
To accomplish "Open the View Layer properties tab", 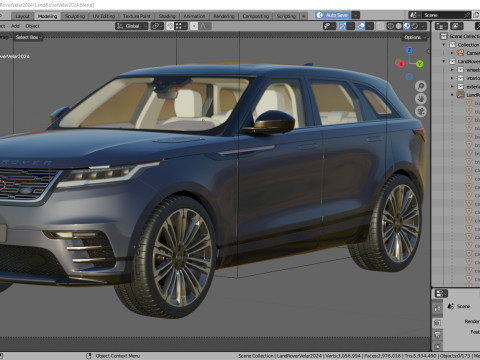I will pos(437,346).
